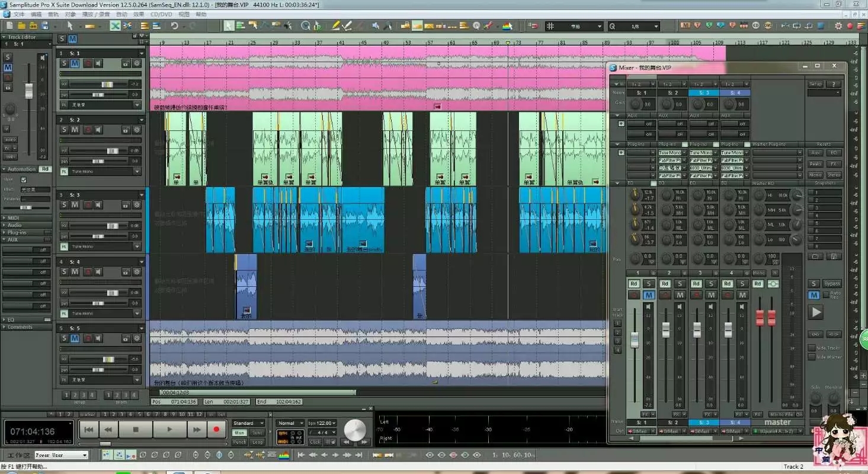The height and width of the screenshot is (474, 868).
Task: Click the track S: 1 volume slider
Action: (107, 85)
